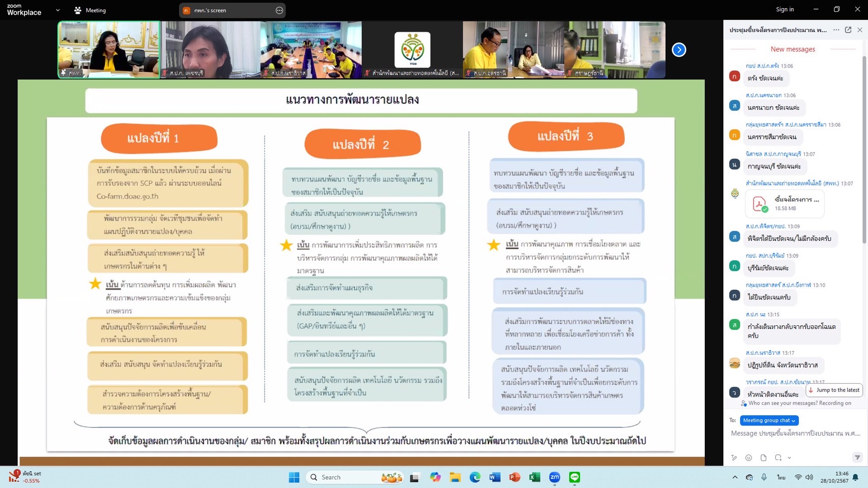Open the shared PDF file attachment

tap(785, 203)
